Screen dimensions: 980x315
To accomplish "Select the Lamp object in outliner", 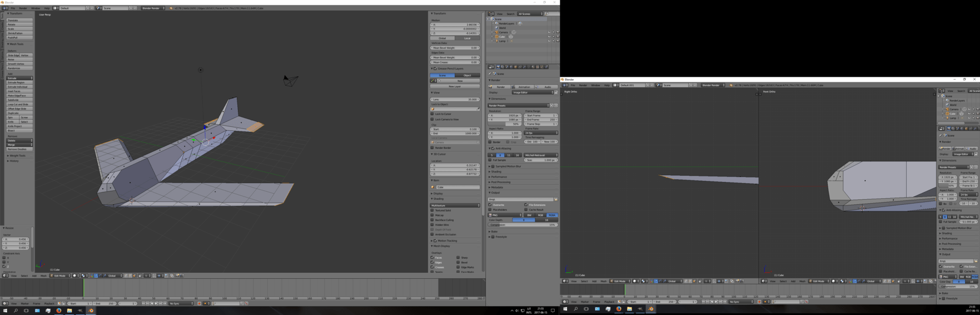I will pyautogui.click(x=502, y=41).
